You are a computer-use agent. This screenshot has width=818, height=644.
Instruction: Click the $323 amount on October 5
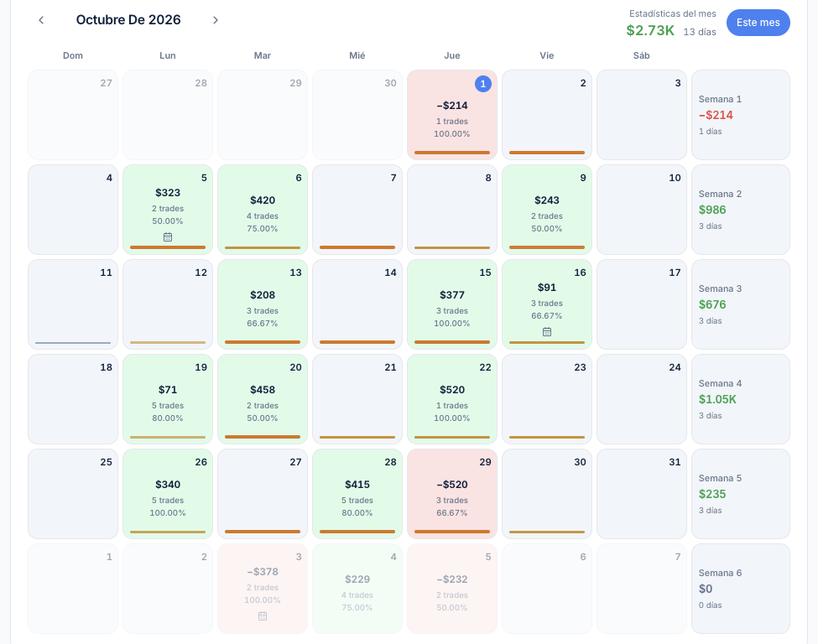pos(168,192)
